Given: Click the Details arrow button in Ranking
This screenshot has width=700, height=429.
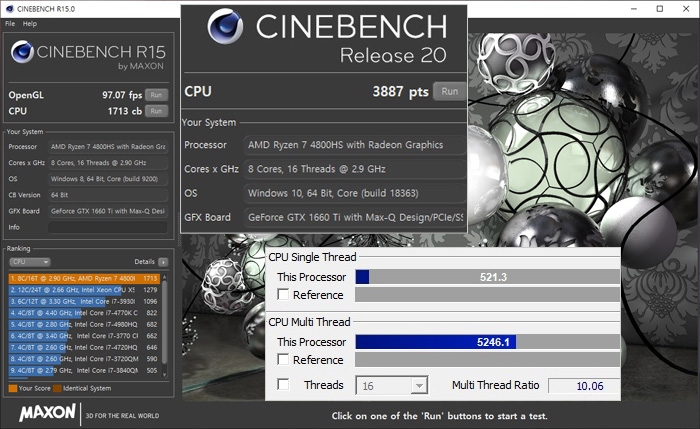Looking at the screenshot, I should (x=163, y=262).
